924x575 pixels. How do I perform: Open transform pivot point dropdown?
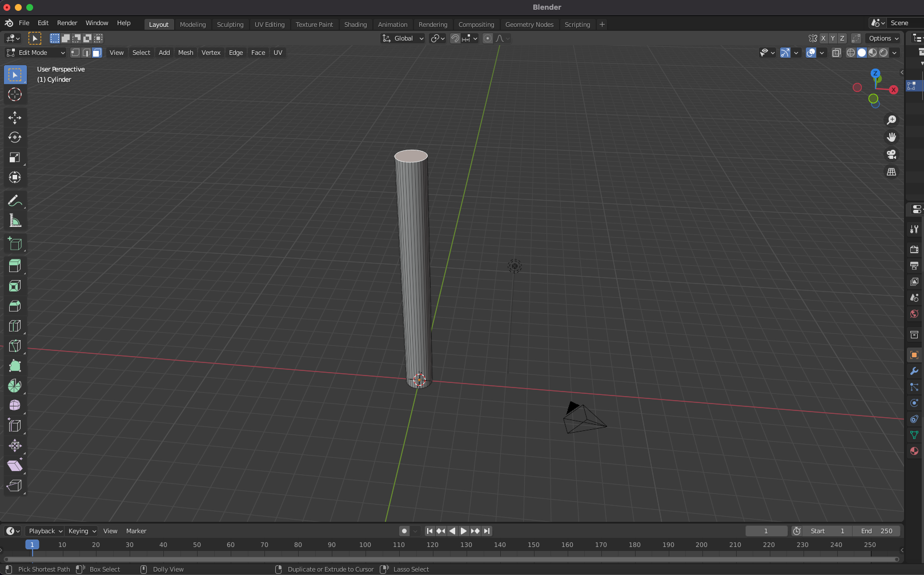coord(438,38)
